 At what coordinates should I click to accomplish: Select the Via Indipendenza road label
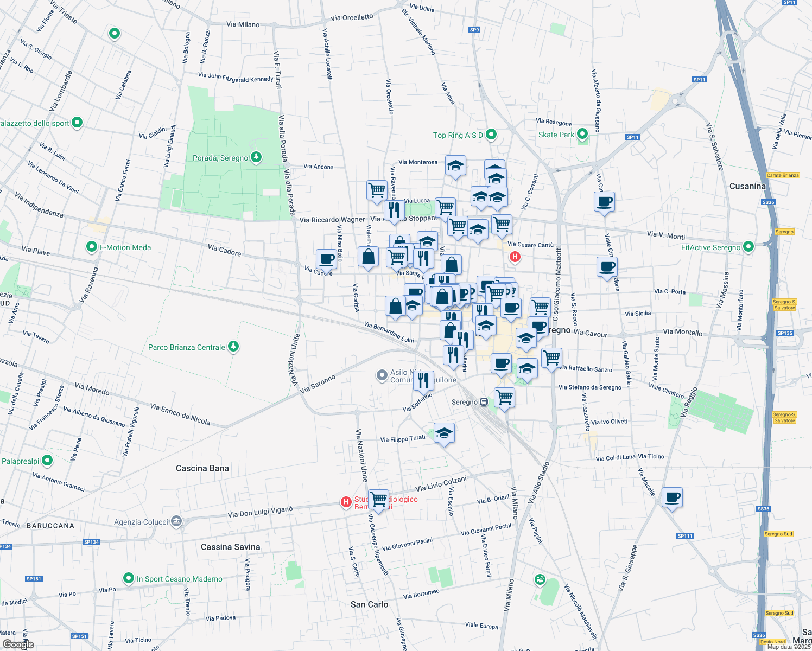click(39, 205)
